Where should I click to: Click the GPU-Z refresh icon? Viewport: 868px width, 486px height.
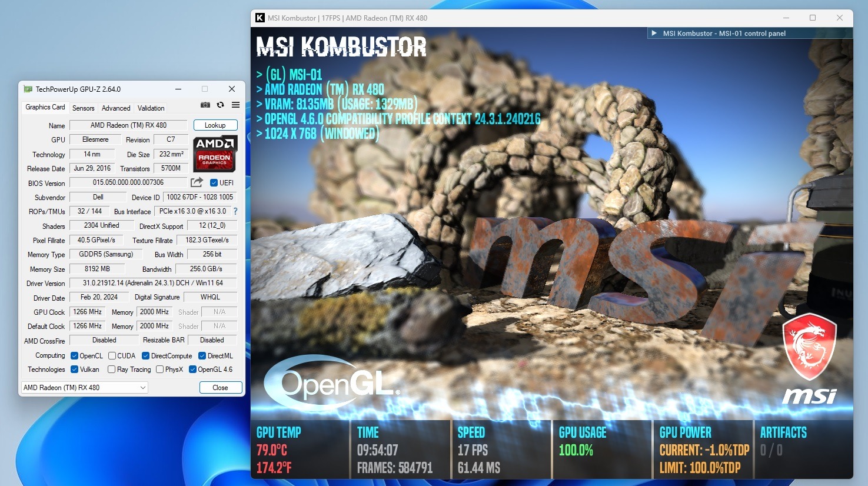tap(220, 105)
